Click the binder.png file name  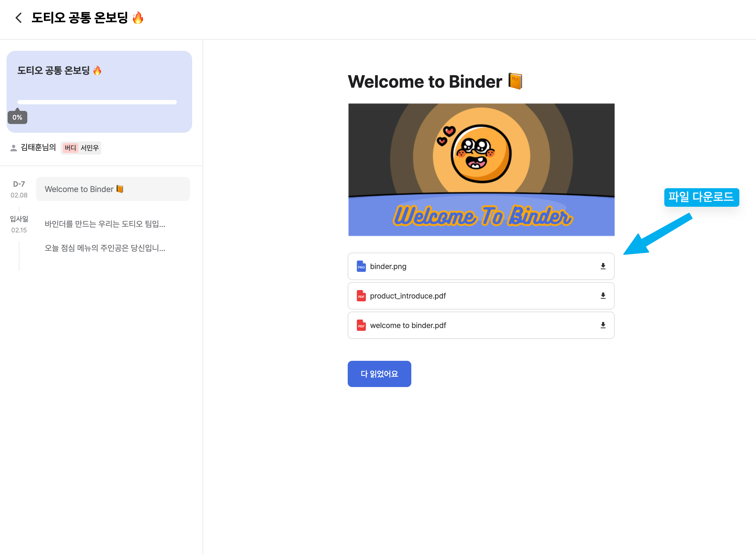tap(388, 266)
